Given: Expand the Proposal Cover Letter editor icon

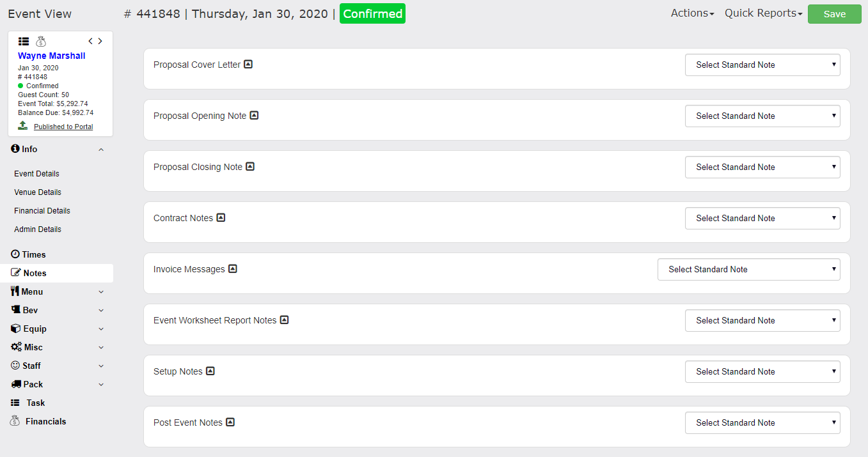Looking at the screenshot, I should click(248, 64).
